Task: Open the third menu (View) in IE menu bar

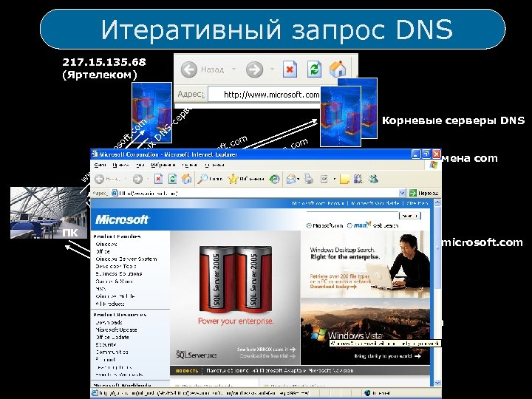Action: (x=140, y=165)
